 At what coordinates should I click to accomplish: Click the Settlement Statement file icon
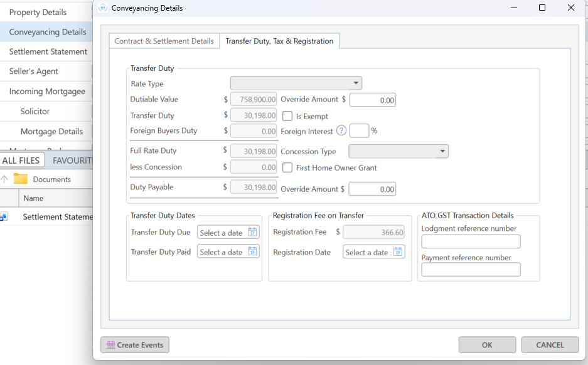coord(3,217)
